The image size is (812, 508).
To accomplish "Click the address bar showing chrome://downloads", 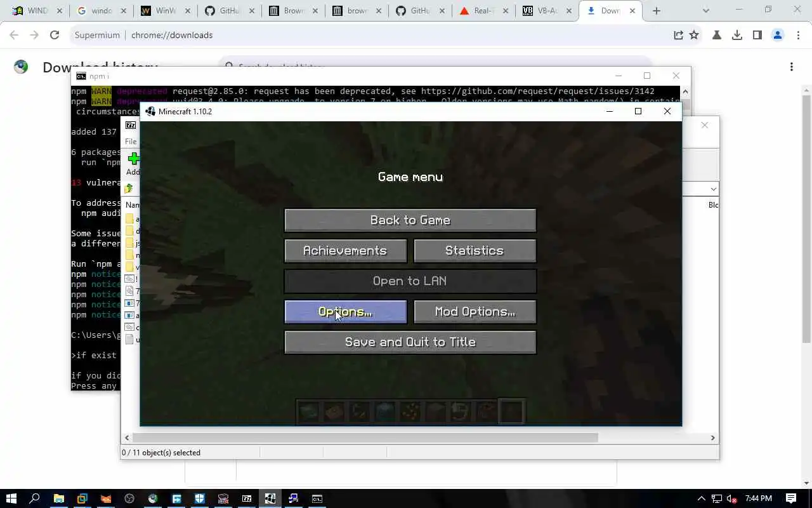I will click(x=368, y=36).
